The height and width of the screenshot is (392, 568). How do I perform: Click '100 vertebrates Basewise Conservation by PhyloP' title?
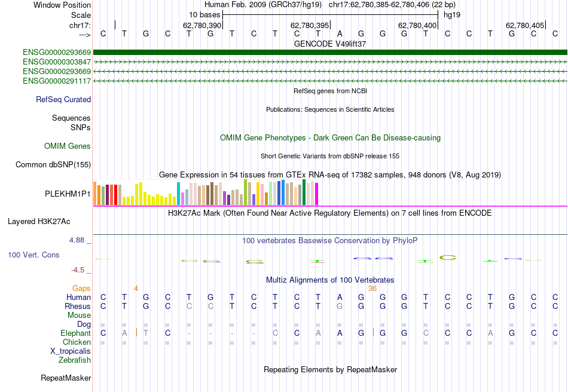(x=330, y=241)
